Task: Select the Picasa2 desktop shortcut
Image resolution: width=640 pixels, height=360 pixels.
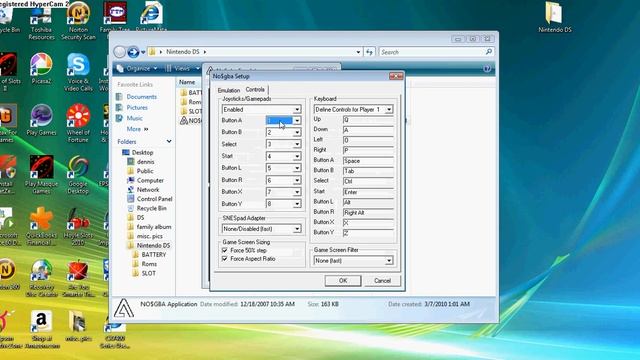Action: [x=41, y=69]
